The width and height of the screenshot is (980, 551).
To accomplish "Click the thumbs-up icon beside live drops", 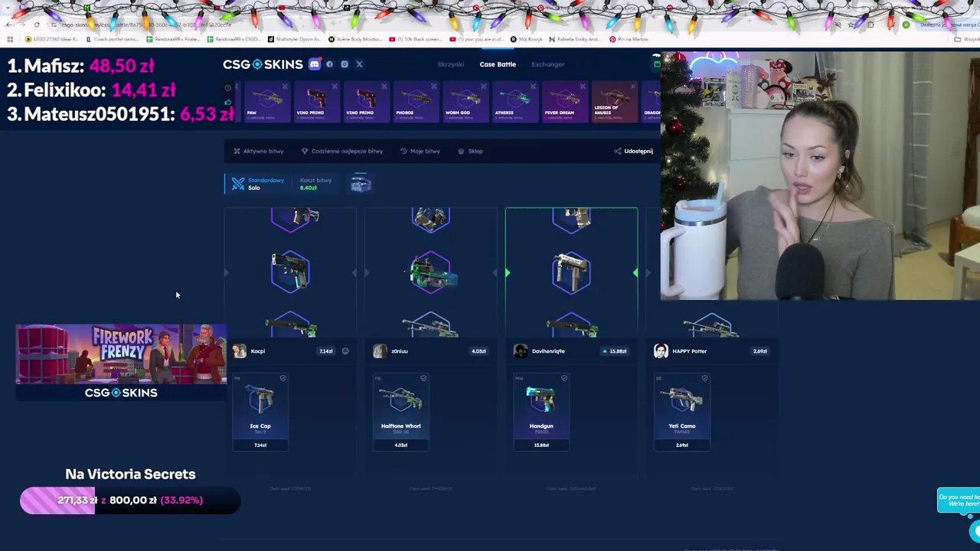I will coord(227,101).
